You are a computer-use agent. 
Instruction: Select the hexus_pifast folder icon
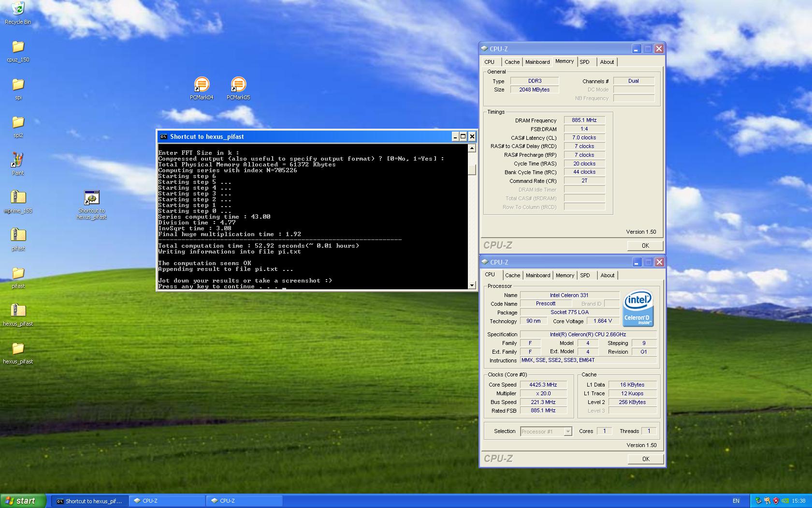18,352
